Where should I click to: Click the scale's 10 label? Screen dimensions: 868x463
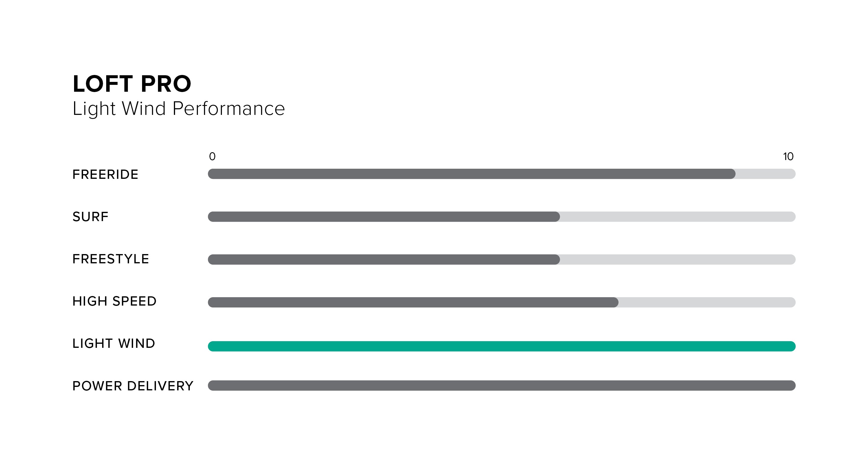[788, 156]
